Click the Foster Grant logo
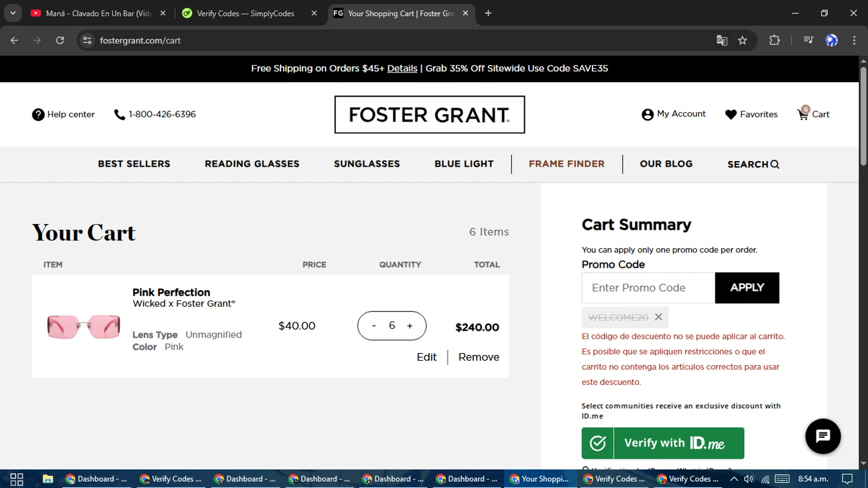 coord(429,115)
